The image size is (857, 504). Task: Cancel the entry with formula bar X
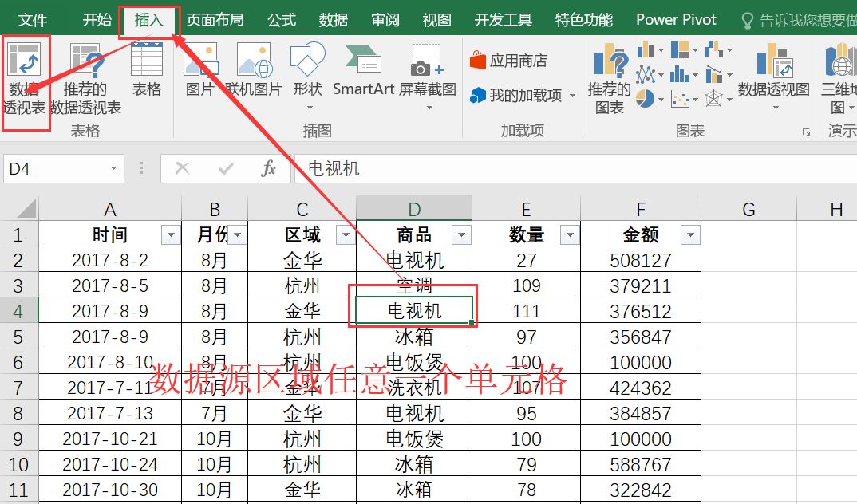pos(182,169)
